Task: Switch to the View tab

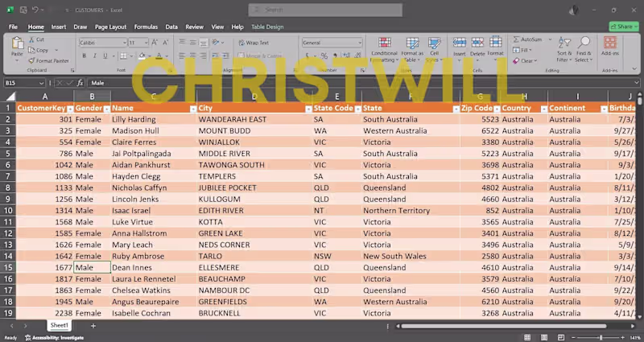Action: (217, 27)
